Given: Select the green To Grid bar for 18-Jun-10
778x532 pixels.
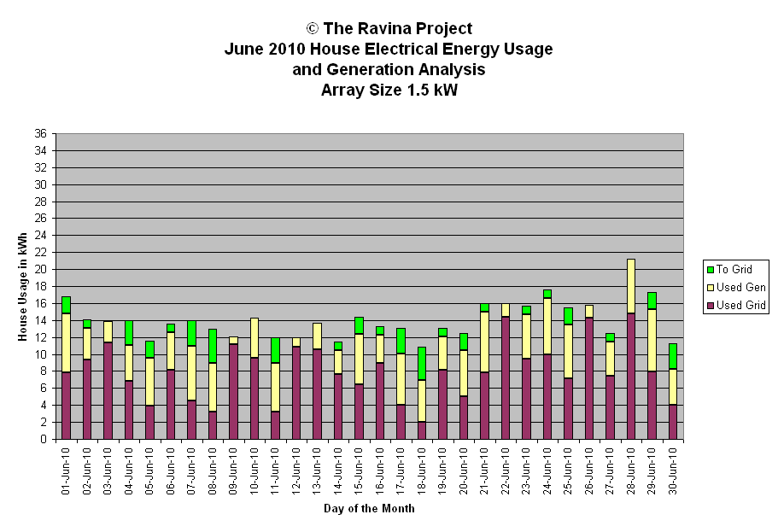Looking at the screenshot, I should [422, 363].
